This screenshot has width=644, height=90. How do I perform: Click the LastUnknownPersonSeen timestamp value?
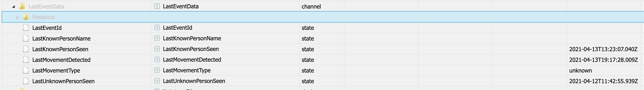[603, 81]
